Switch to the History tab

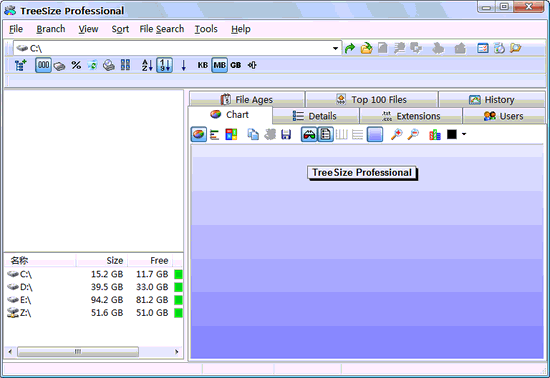[x=492, y=100]
